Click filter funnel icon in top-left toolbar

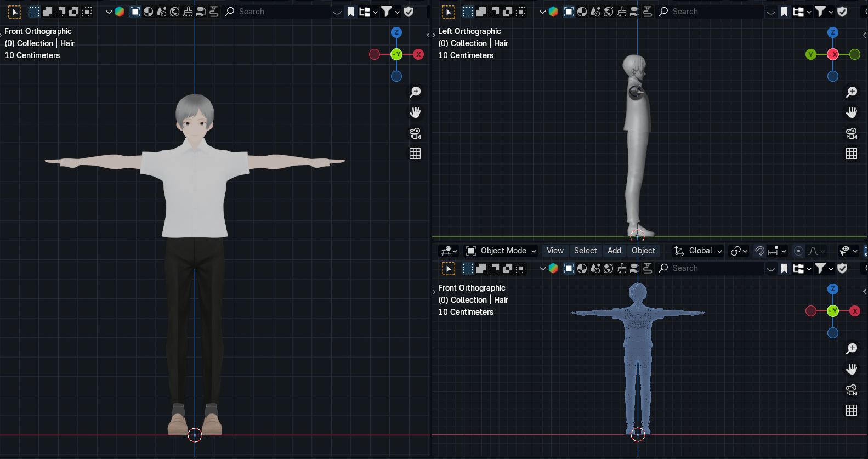click(387, 12)
